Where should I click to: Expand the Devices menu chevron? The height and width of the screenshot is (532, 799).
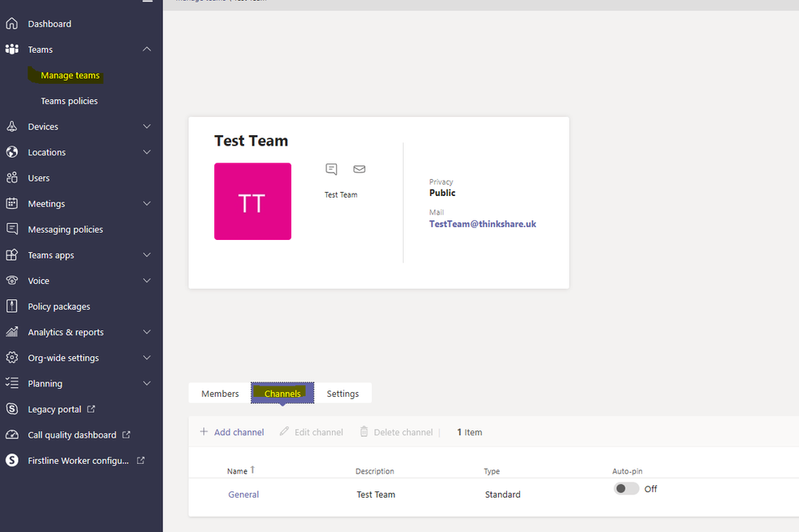146,126
